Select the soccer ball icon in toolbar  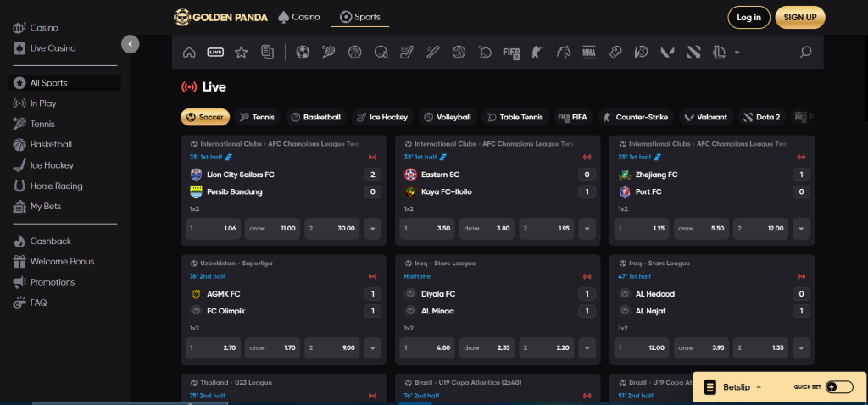303,53
